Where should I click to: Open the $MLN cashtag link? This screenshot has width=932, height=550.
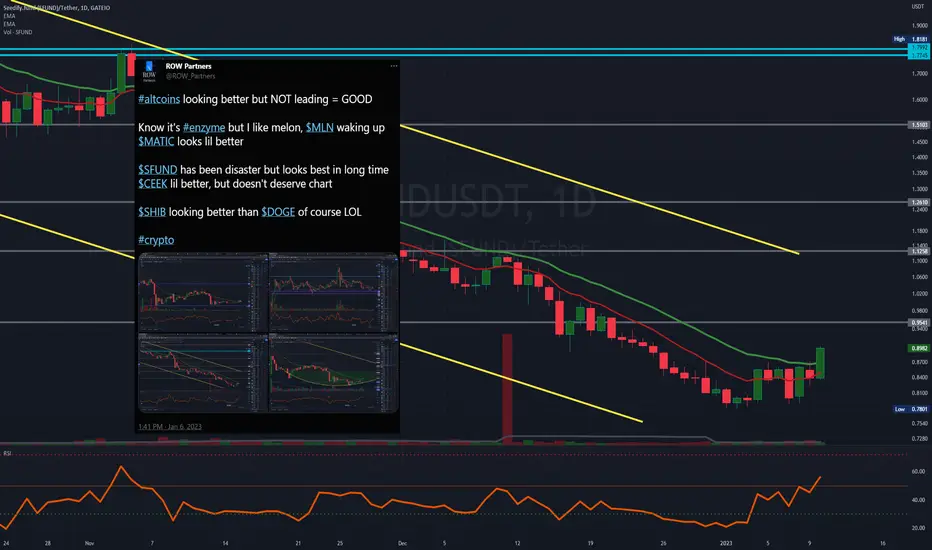coord(320,128)
